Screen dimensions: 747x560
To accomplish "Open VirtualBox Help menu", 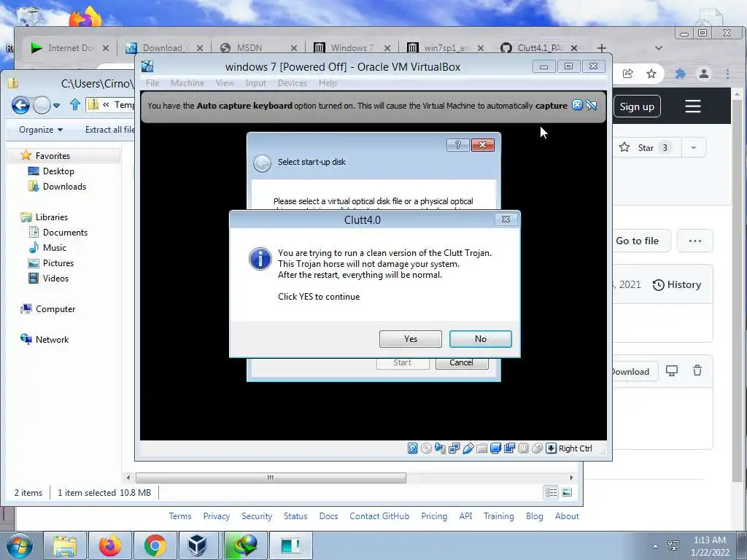I will 328,83.
